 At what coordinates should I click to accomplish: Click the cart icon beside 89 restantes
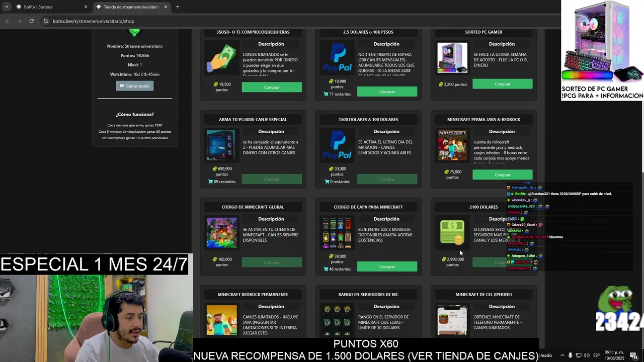211,182
